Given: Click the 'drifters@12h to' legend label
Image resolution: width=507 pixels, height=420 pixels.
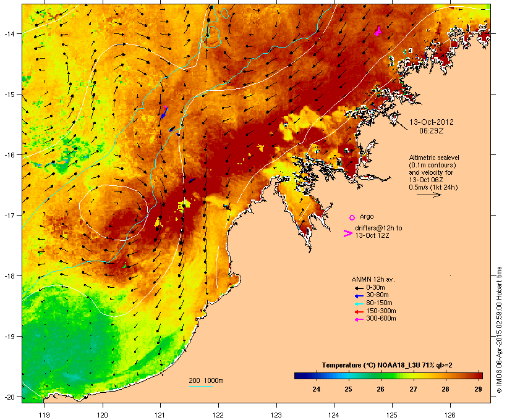Looking at the screenshot, I should [378, 228].
